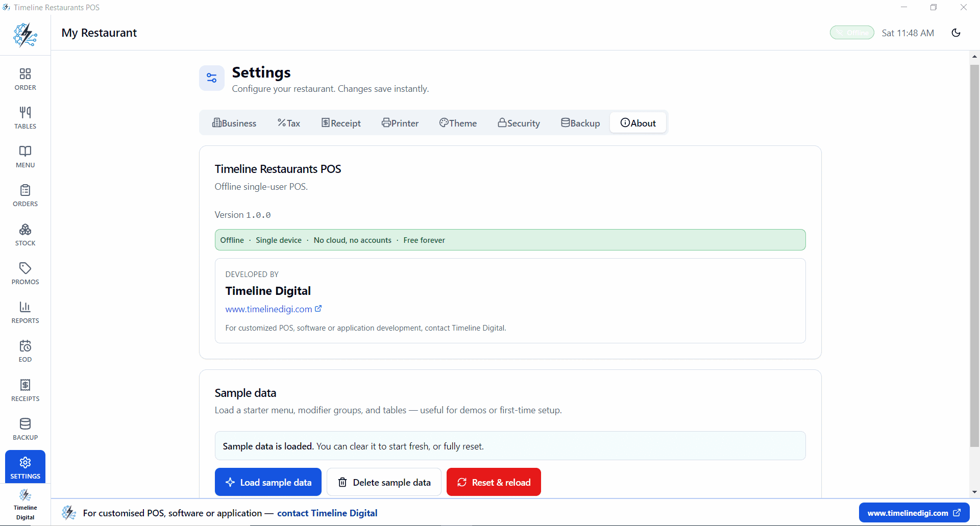Image resolution: width=980 pixels, height=526 pixels.
Task: Open the Order screen from sidebar
Action: click(x=25, y=79)
